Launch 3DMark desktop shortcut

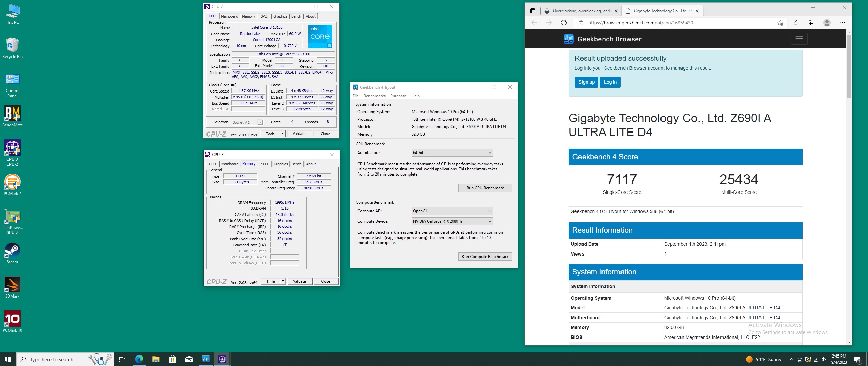pos(13,287)
